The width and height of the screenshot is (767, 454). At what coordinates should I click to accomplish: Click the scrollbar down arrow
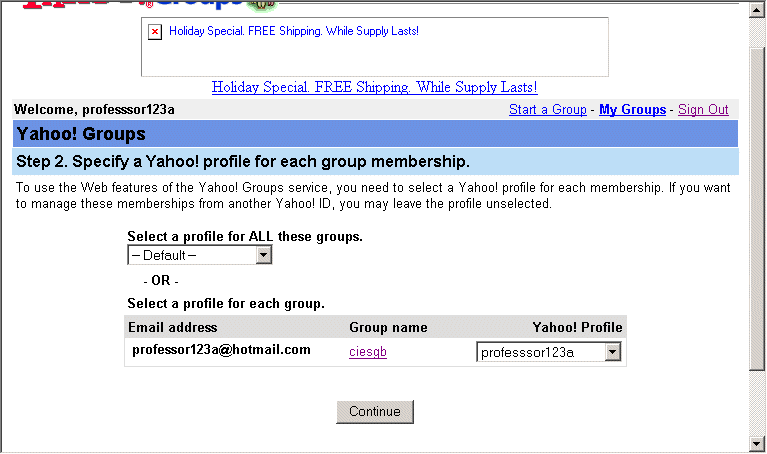(756, 443)
